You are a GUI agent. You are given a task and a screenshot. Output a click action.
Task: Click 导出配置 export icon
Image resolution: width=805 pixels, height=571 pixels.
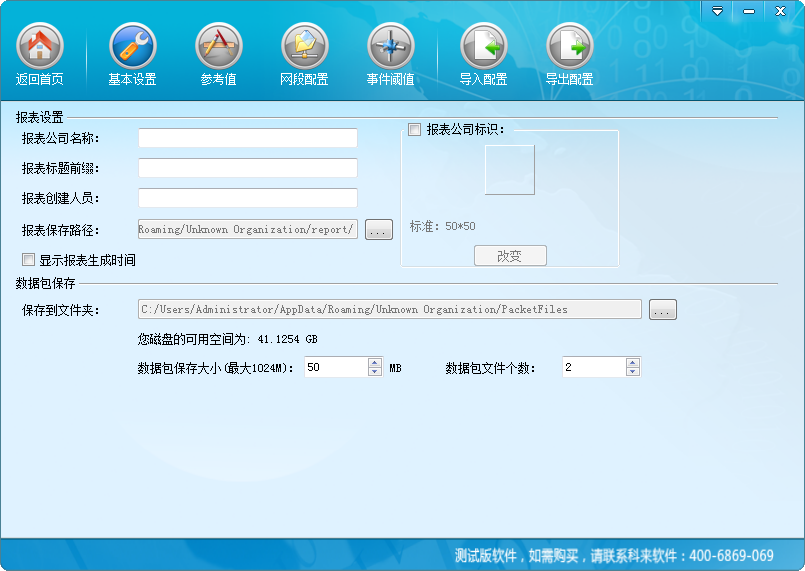pos(569,46)
